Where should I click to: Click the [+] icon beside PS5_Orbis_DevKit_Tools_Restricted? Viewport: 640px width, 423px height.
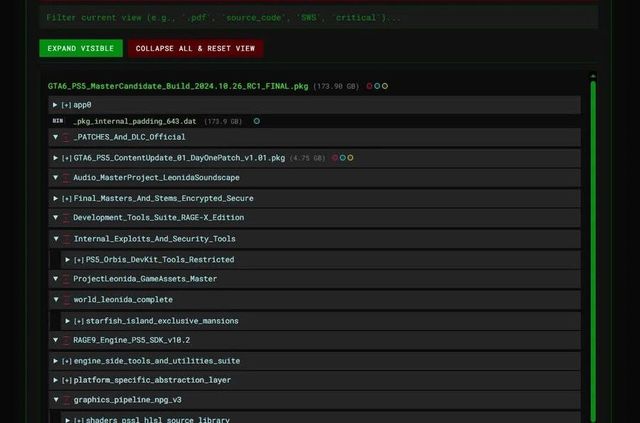pos(79,260)
